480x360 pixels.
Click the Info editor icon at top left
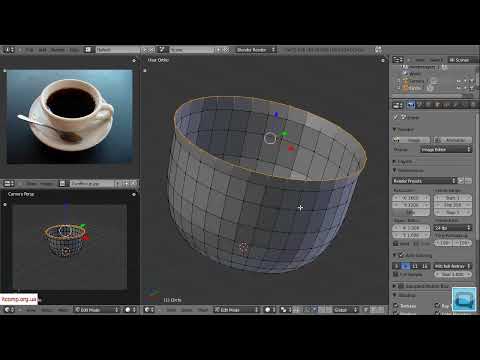(9, 50)
